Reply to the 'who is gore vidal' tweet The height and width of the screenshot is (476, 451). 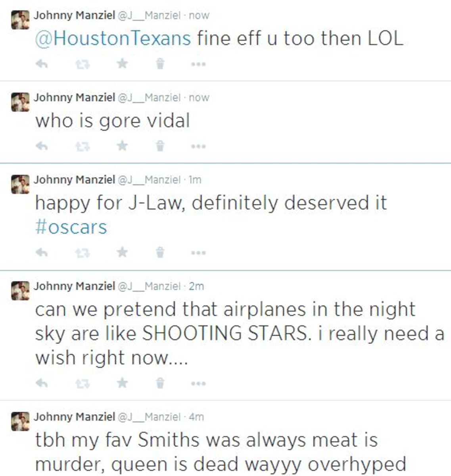pos(41,146)
